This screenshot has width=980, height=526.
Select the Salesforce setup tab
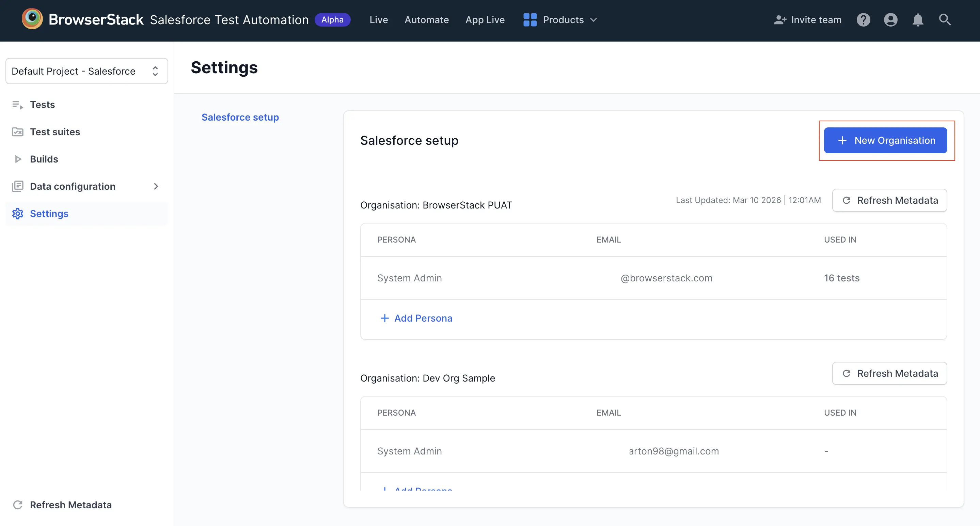tap(240, 117)
